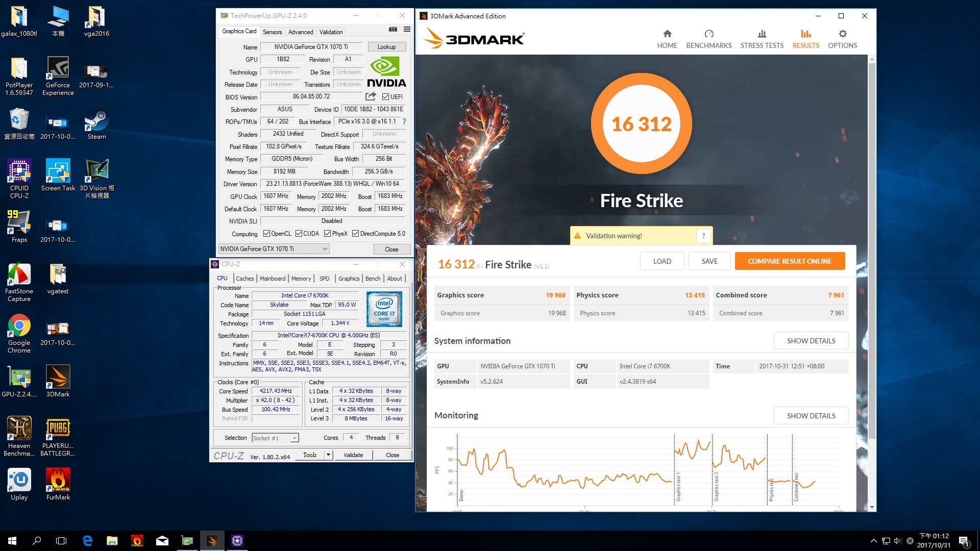Open the Stress Tests icon in 3DMark
Viewport: 980px width, 551px height.
click(762, 34)
